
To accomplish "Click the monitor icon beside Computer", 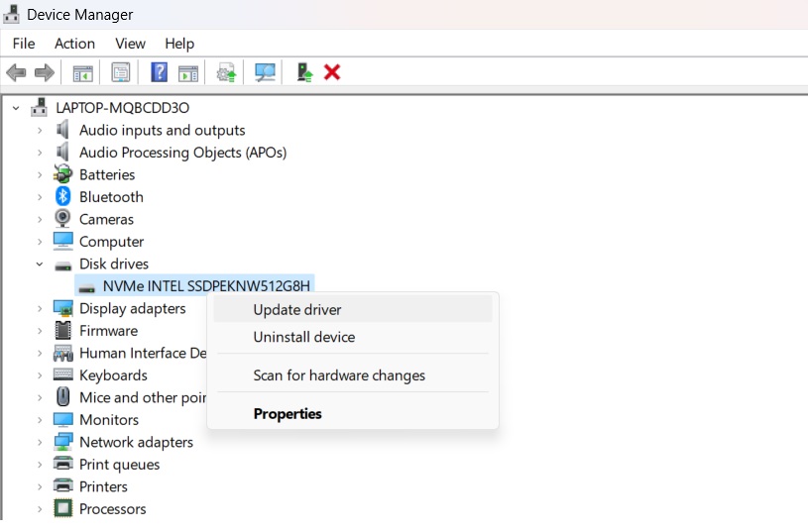I will [x=62, y=241].
